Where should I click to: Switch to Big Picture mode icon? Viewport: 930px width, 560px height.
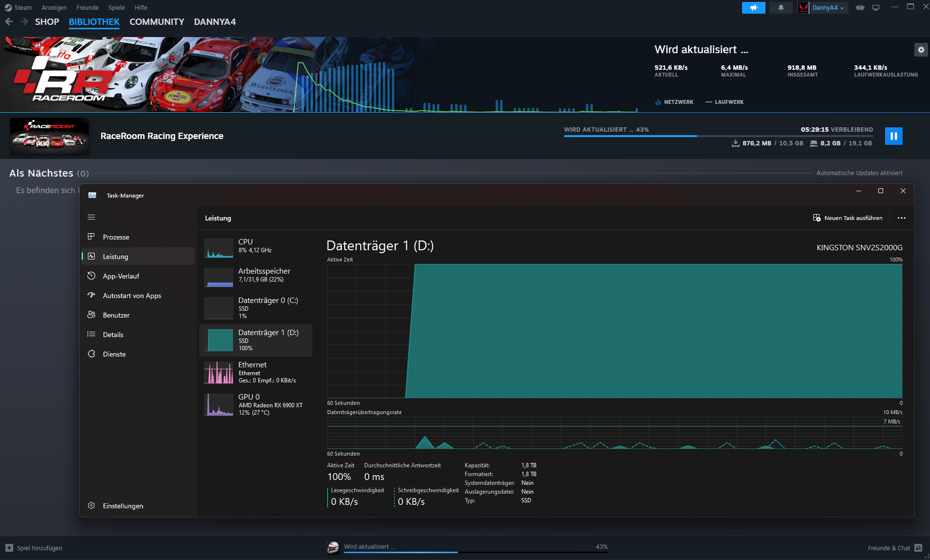[876, 8]
